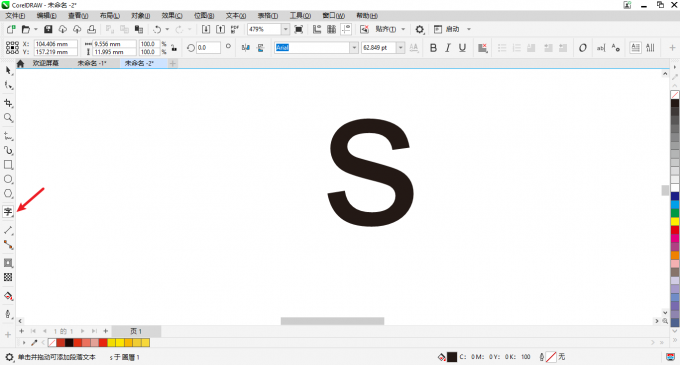Toggle Bold formatting
This screenshot has height=365, width=680.
pyautogui.click(x=433, y=48)
